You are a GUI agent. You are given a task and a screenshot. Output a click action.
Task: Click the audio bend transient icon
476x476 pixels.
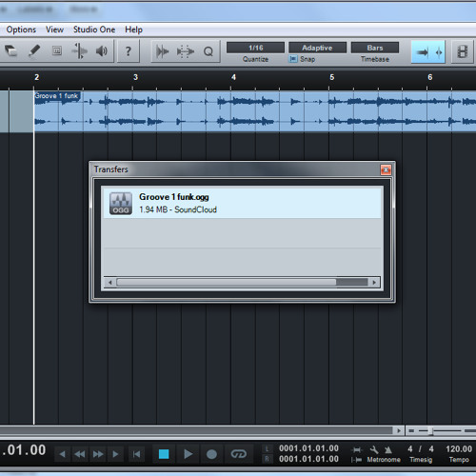click(x=162, y=51)
